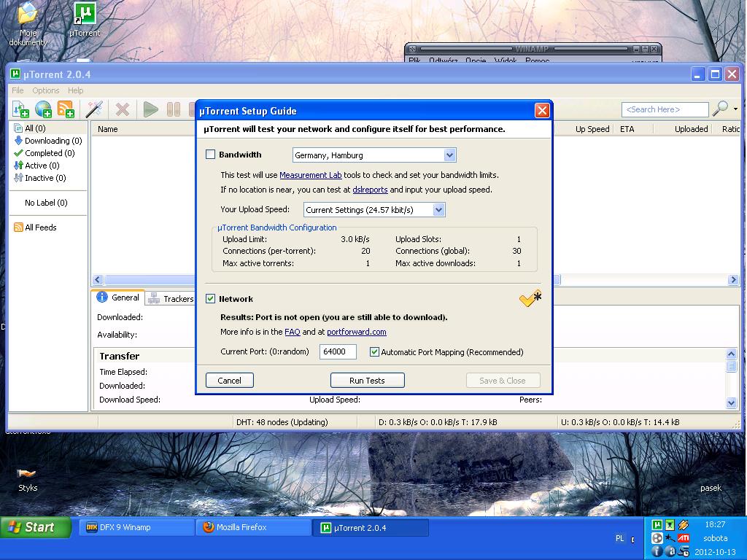Click the ATI tray icon

683,538
